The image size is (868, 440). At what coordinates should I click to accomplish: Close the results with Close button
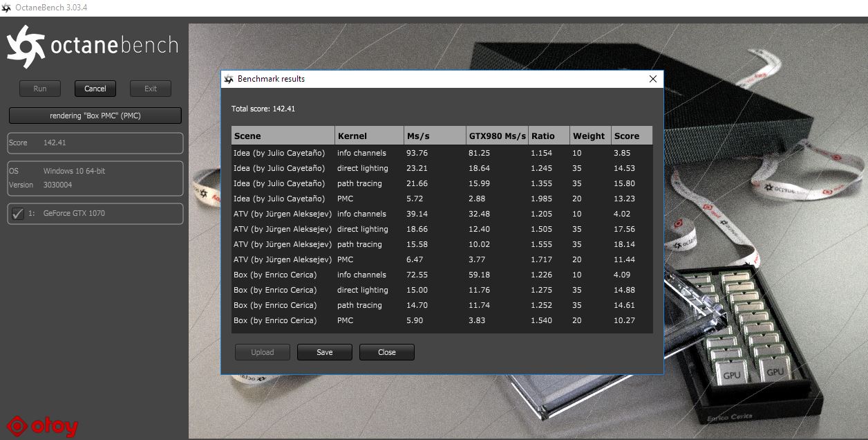pos(387,352)
